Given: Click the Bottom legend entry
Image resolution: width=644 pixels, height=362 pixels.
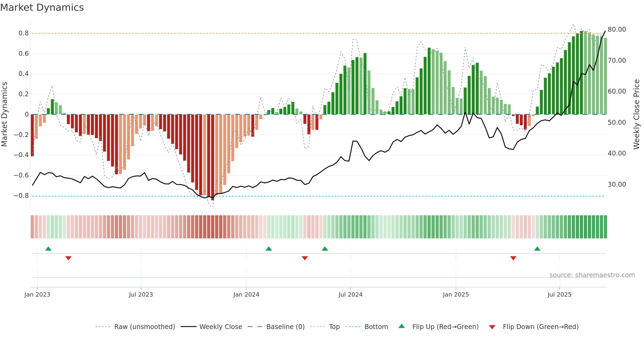Looking at the screenshot, I should (367, 327).
